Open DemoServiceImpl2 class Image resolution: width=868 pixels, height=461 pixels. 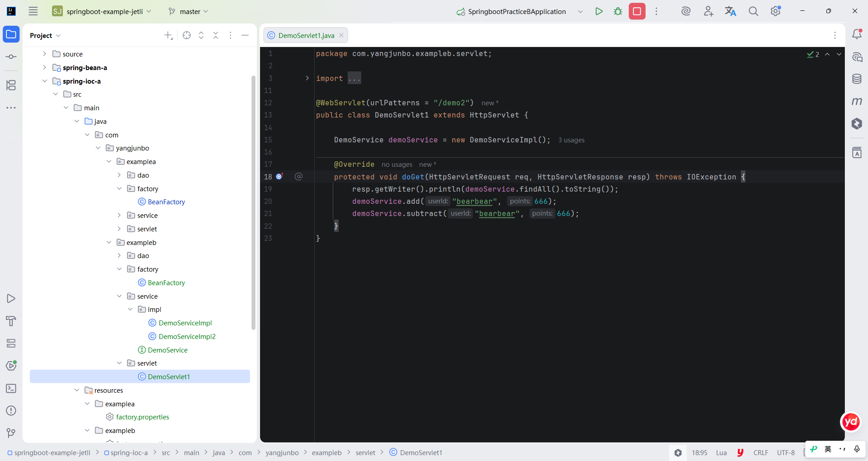coord(187,336)
